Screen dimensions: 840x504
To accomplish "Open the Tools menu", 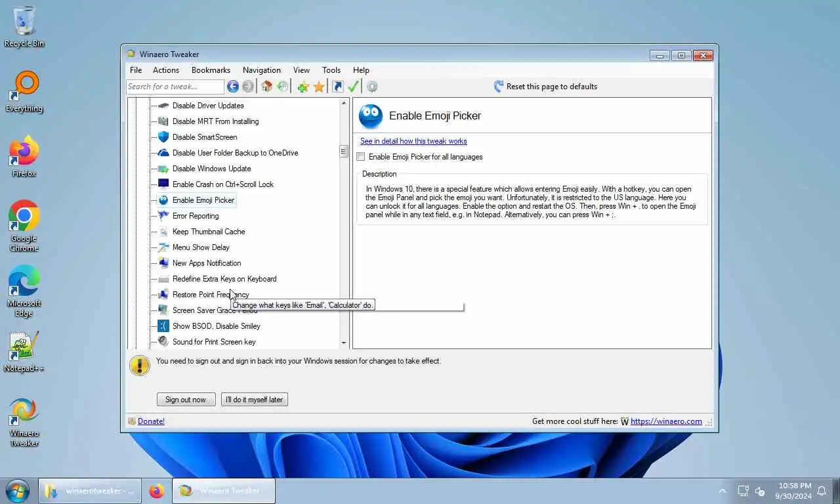I will tap(331, 70).
